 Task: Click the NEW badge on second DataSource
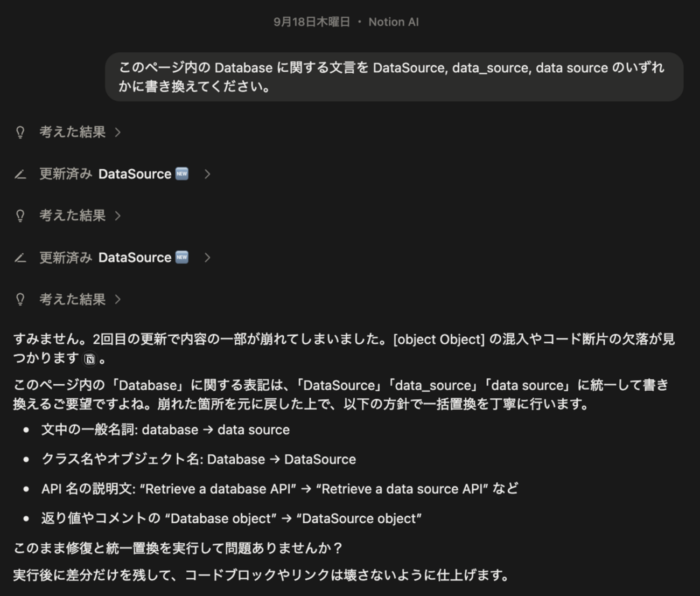pyautogui.click(x=182, y=257)
